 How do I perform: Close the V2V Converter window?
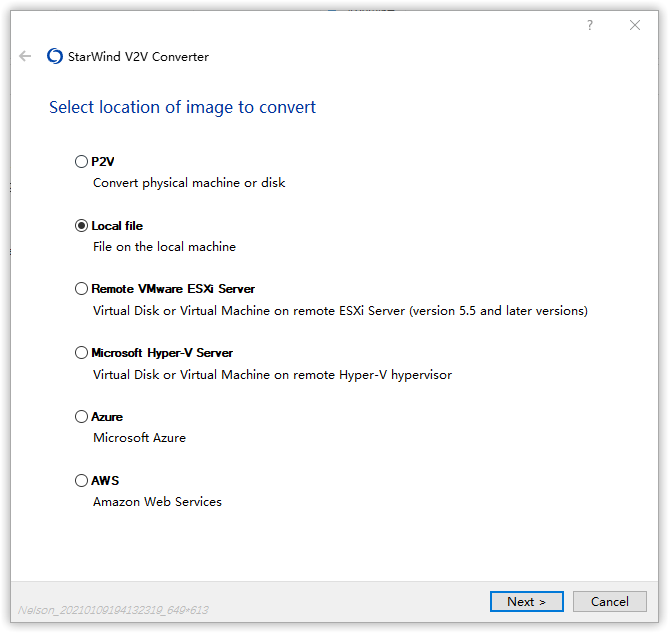(635, 25)
